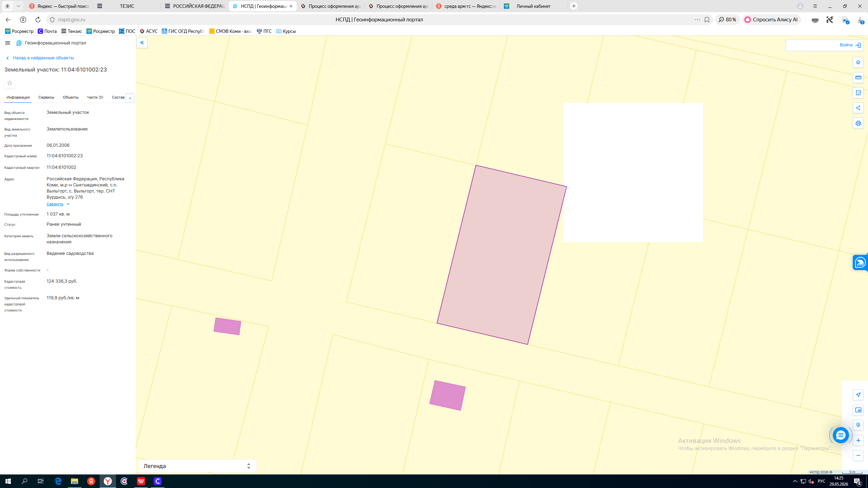Open the Почта bookmark
This screenshot has height=488, width=868.
tap(47, 31)
